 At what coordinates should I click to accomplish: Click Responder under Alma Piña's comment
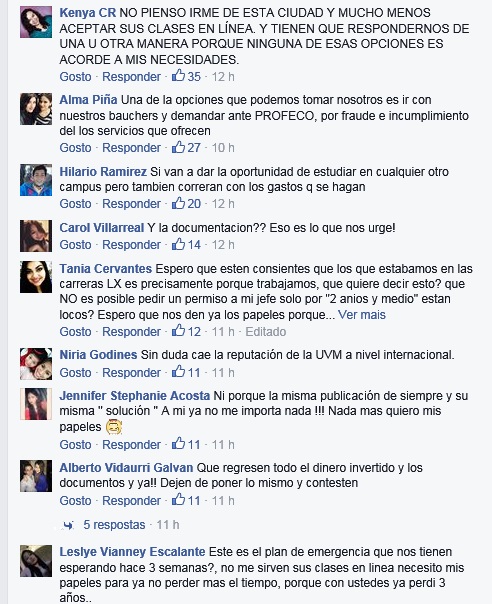(131, 148)
